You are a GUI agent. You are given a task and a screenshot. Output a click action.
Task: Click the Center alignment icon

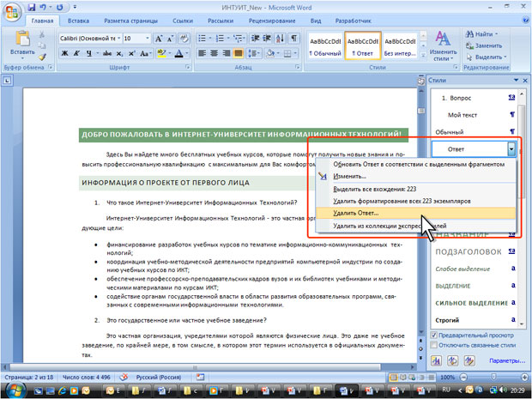(x=215, y=53)
